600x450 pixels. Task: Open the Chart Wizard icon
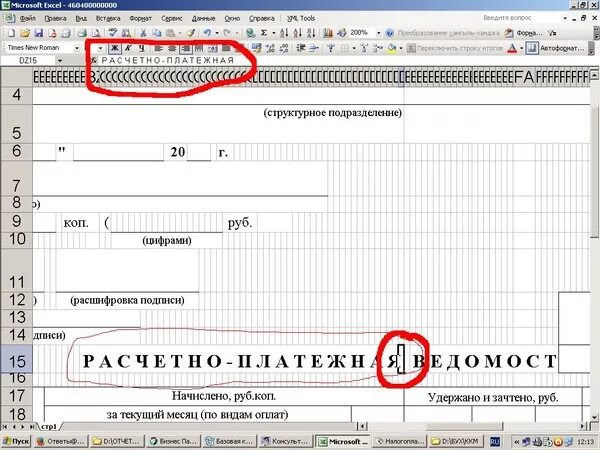328,33
